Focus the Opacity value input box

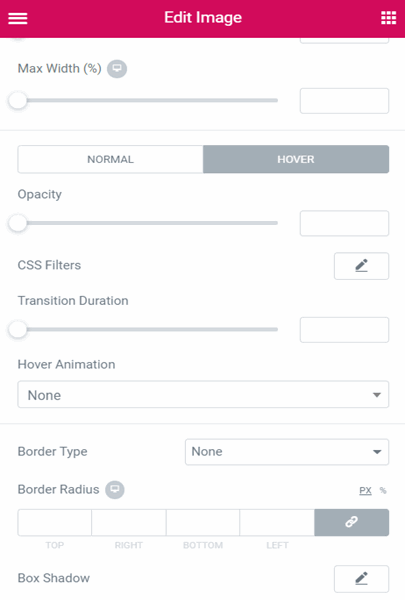coord(345,223)
